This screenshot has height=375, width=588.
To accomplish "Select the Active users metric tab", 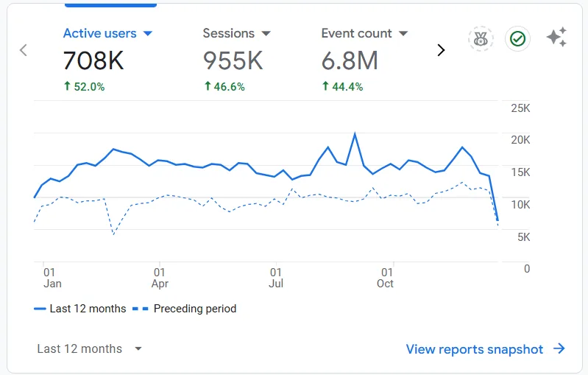I will (x=100, y=34).
